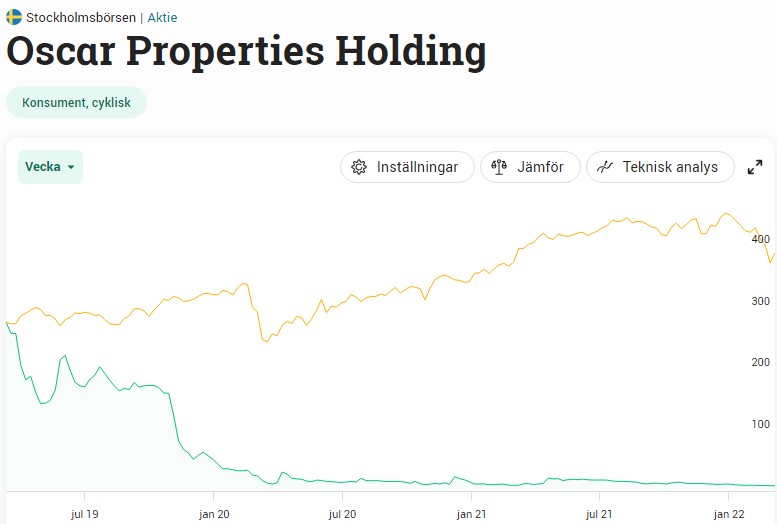Click the balance scale icon in Jämför
777x524 pixels.
tap(500, 167)
